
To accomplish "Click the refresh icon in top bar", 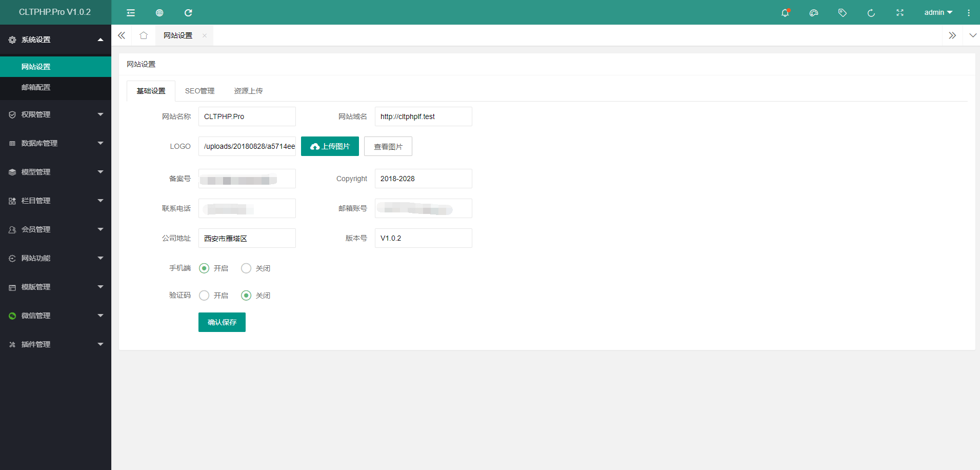I will [x=188, y=13].
